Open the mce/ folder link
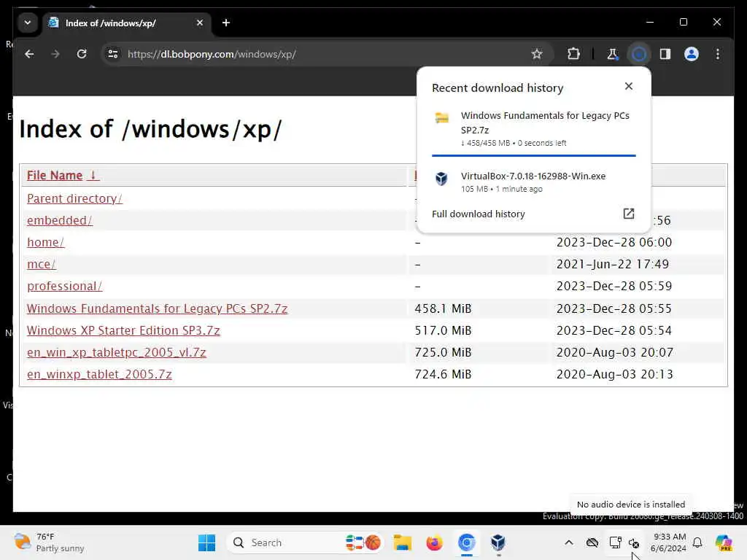Screen dimensions: 747x560 tap(42, 264)
